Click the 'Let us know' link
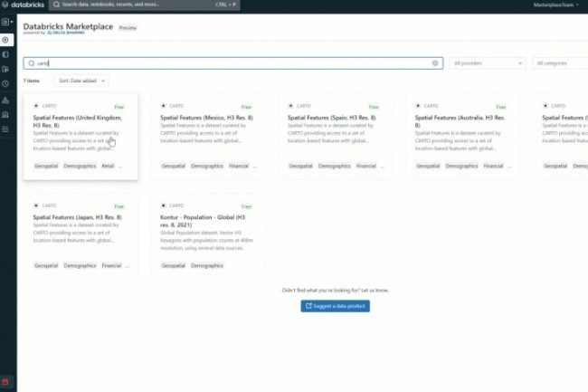The image size is (588, 392). point(375,291)
